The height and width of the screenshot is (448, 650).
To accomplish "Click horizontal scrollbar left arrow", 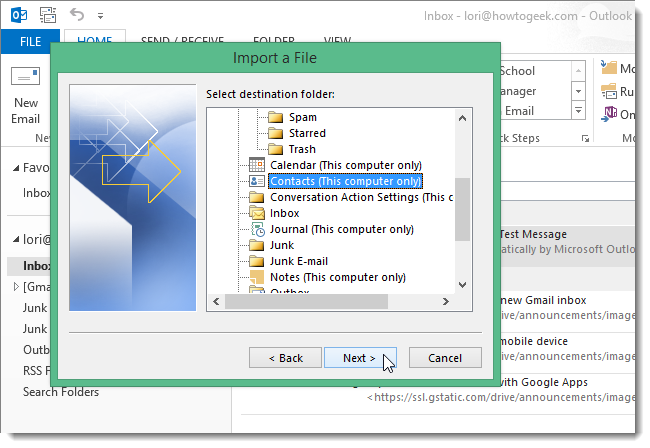I will [x=216, y=301].
